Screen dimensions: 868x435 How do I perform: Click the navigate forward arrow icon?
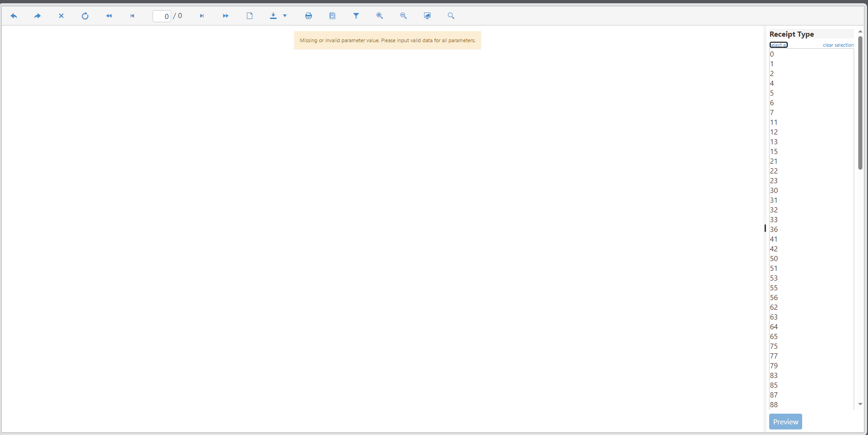[x=38, y=16]
